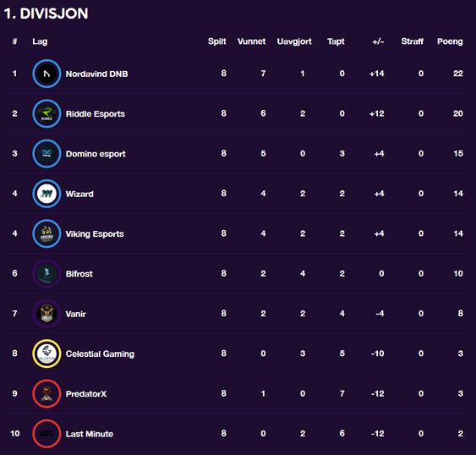Click the Wizard team logo
Image resolution: width=476 pixels, height=455 pixels.
point(47,194)
